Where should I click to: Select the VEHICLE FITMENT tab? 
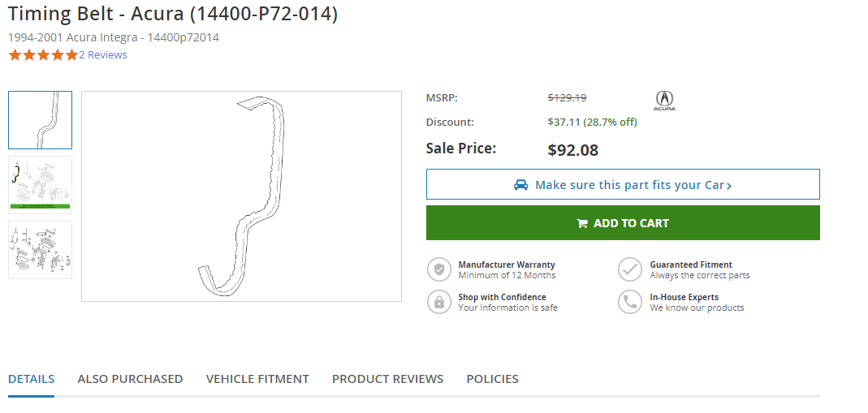(x=257, y=379)
